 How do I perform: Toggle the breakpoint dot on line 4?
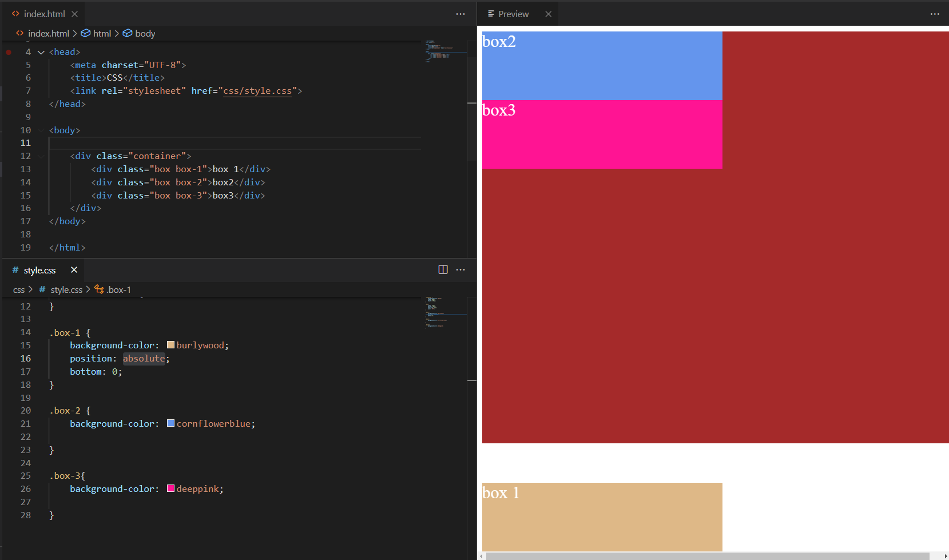(9, 52)
